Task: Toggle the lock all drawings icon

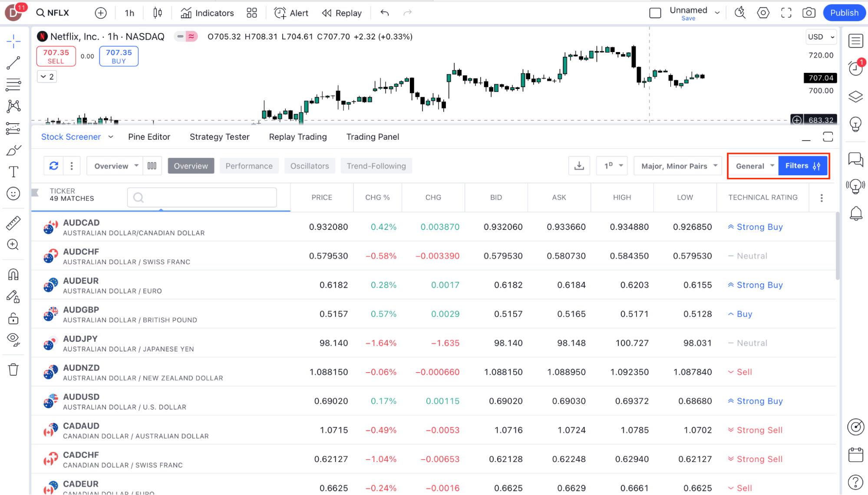Action: coord(13,319)
